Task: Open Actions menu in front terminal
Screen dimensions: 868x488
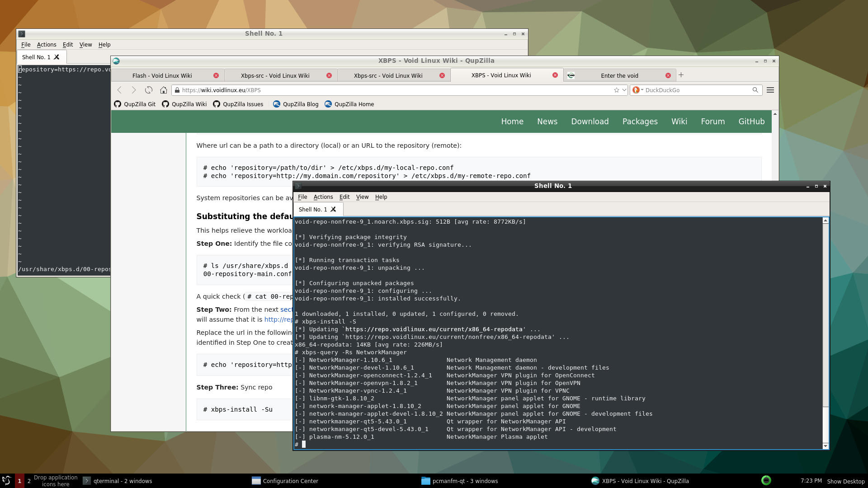Action: (323, 197)
